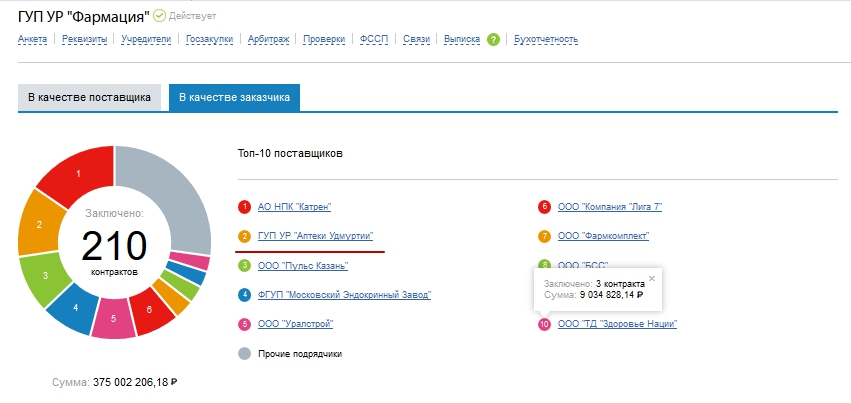This screenshot has width=851, height=403.
Task: Open Арбитраж section
Action: tap(268, 39)
